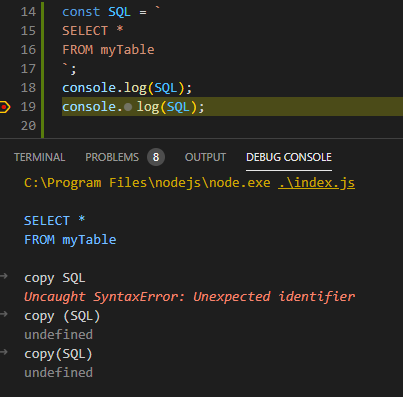Open the .\index.js link in debug console

click(x=316, y=183)
